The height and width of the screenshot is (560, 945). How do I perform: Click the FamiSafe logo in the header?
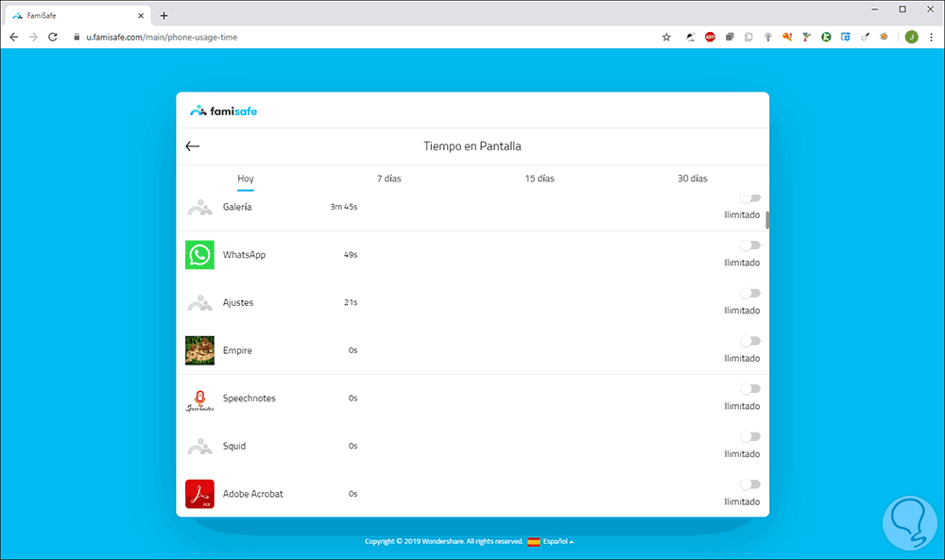224,110
